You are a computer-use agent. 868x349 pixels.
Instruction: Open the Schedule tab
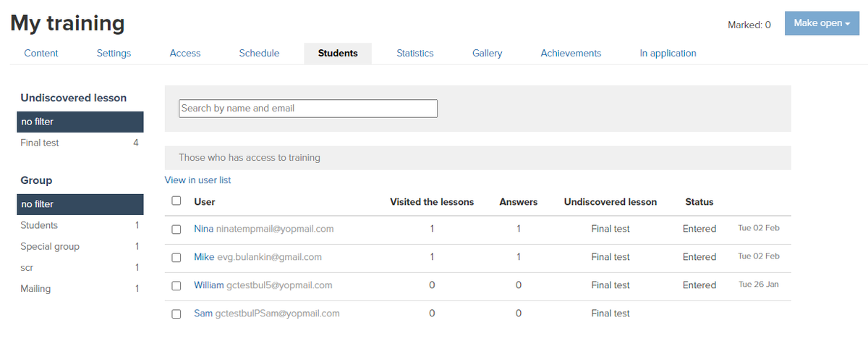(259, 53)
